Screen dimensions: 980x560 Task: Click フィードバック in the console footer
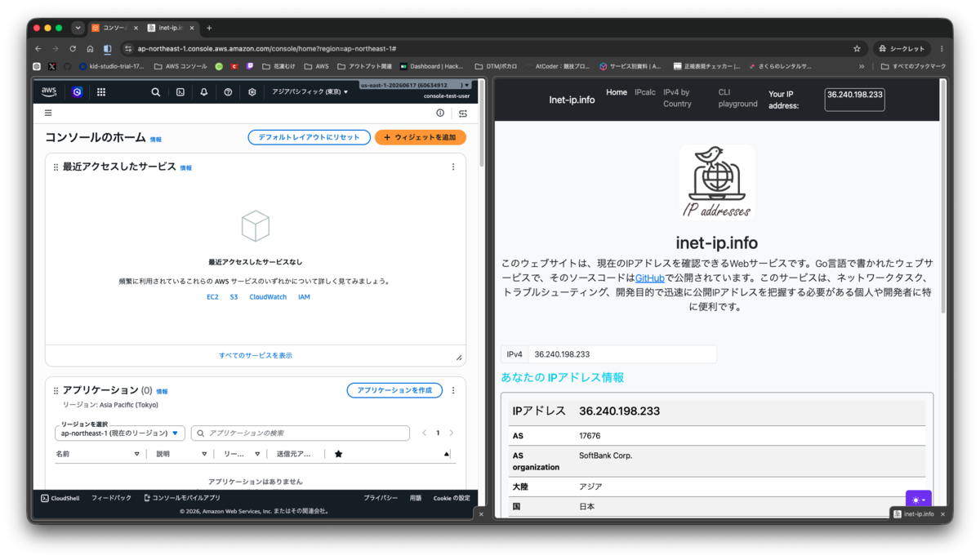click(x=111, y=498)
